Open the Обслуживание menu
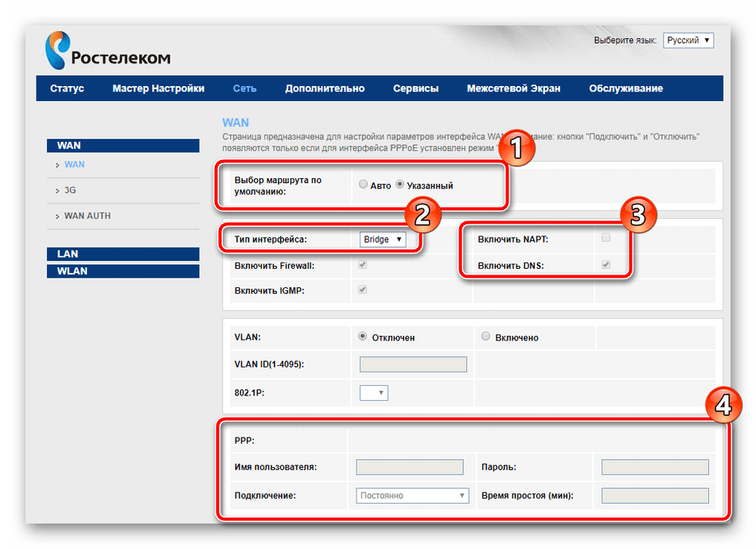The height and width of the screenshot is (549, 756). [x=625, y=88]
